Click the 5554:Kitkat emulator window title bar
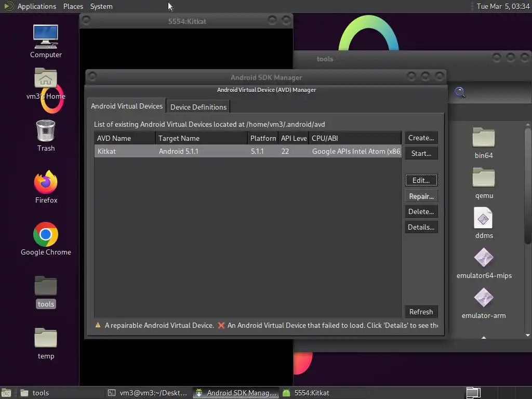This screenshot has width=532, height=399. (187, 21)
